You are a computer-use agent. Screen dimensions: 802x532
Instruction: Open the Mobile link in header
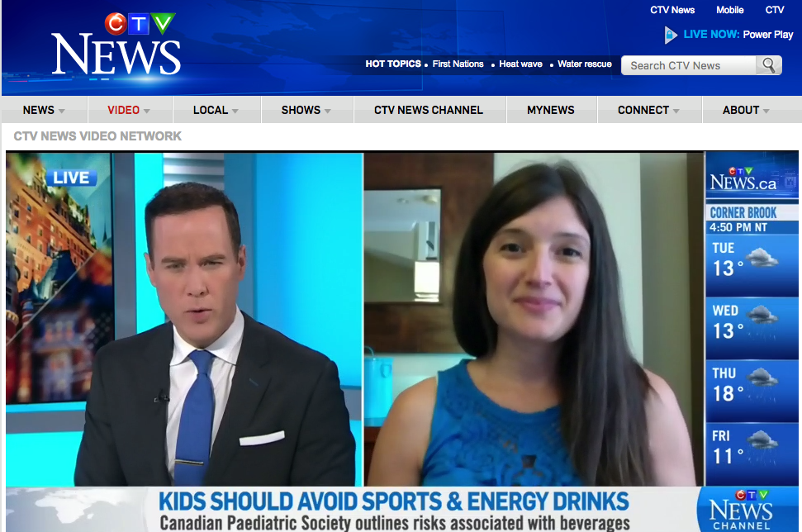point(730,10)
